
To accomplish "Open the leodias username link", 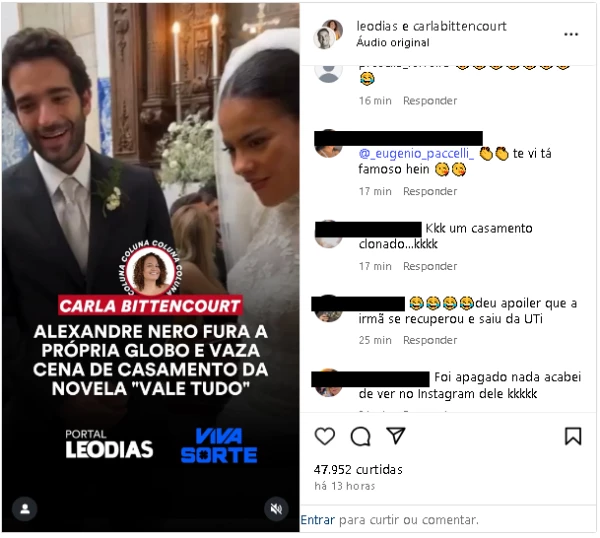I will coord(377,26).
